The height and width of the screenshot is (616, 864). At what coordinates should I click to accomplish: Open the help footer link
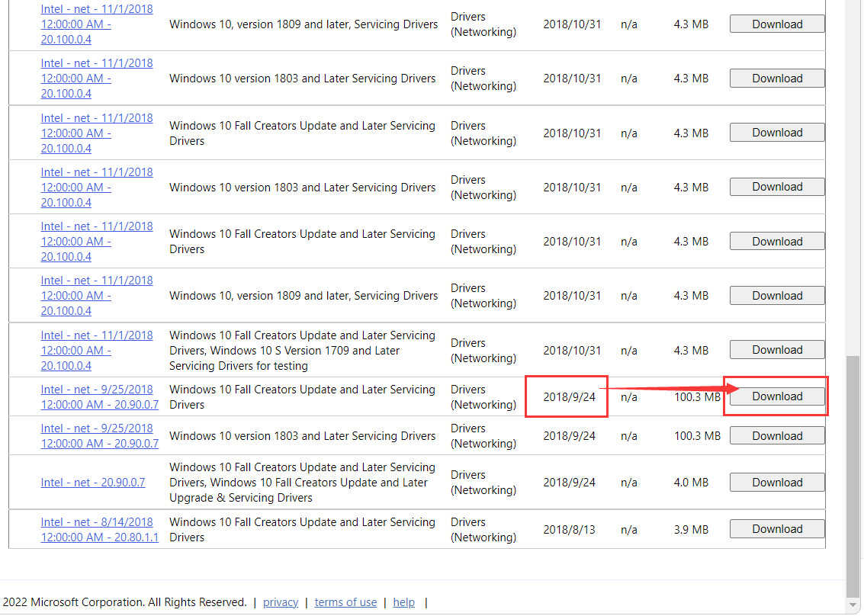click(x=403, y=602)
